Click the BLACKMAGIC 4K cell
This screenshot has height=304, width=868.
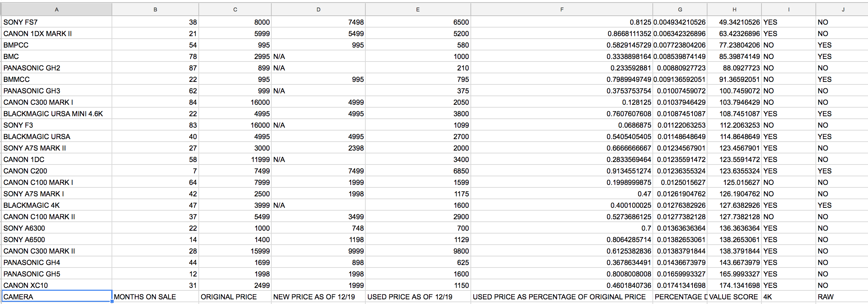(x=56, y=205)
